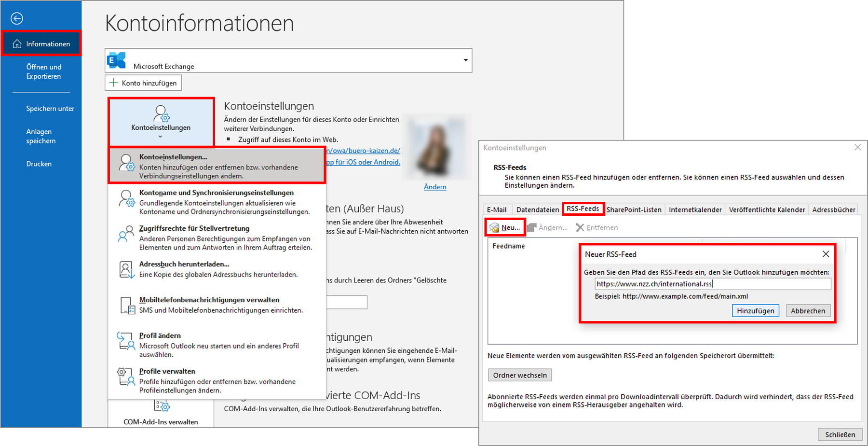The height and width of the screenshot is (446, 868).
Task: Switch to the Datendateien tab
Action: (537, 209)
